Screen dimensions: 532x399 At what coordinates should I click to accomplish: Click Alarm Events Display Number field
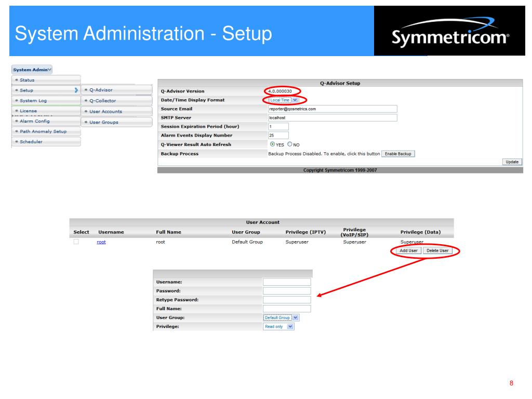point(278,136)
